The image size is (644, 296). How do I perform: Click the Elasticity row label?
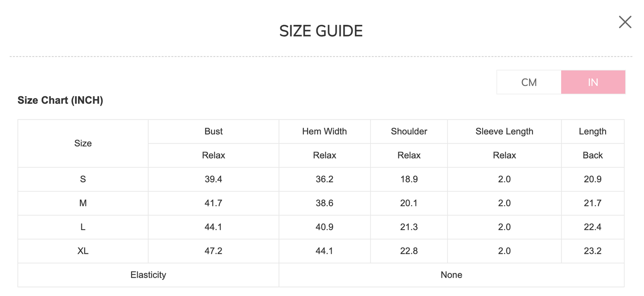click(x=148, y=275)
